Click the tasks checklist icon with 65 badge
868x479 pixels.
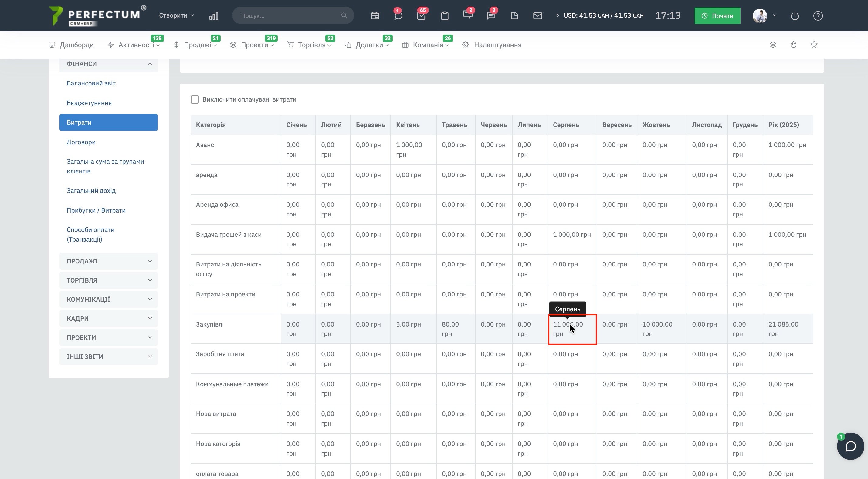tap(421, 16)
